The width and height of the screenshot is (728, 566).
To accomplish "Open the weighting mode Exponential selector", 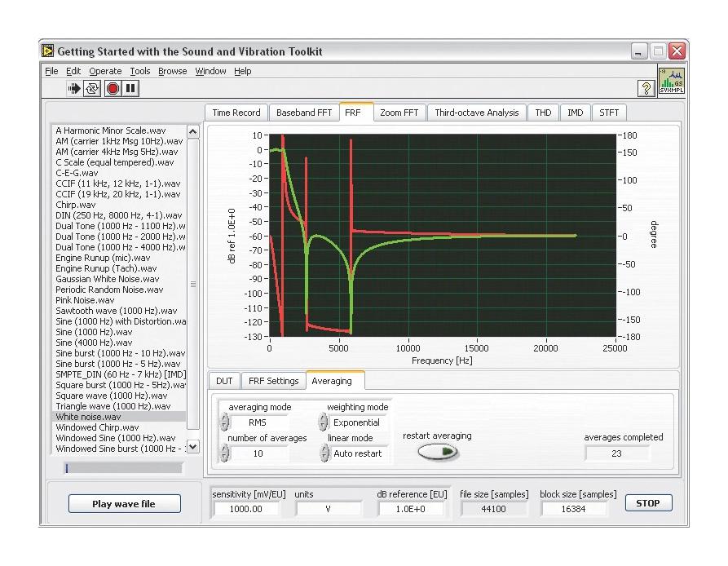I will coord(356,422).
